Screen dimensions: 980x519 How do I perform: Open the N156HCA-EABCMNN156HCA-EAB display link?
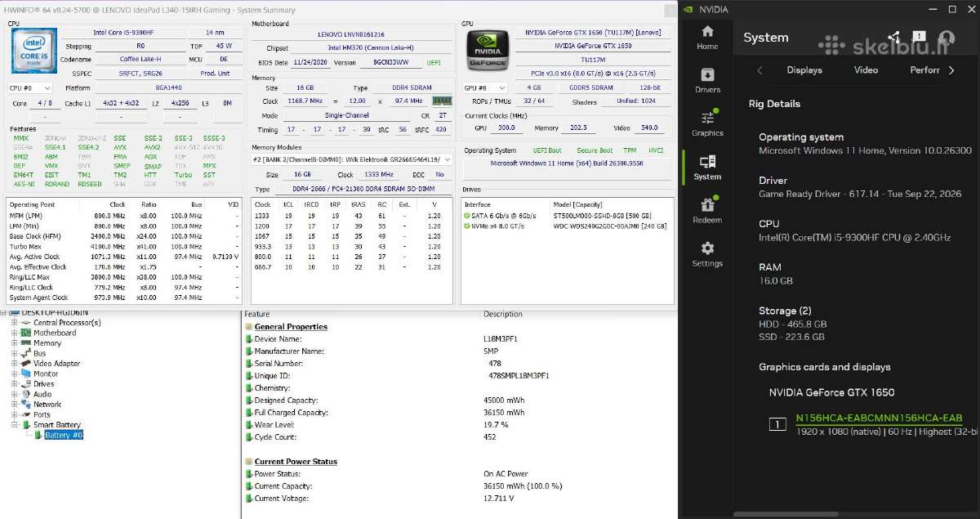click(x=879, y=418)
